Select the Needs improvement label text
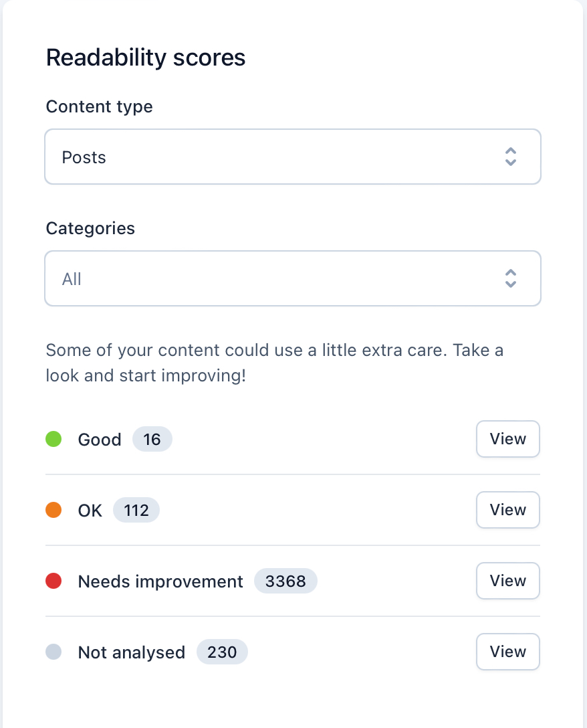587x728 pixels. [160, 581]
